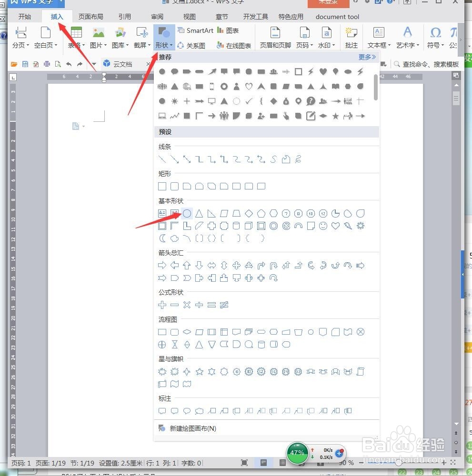Select the flowchart process rectangle
The image size is (472, 476).
tap(162, 332)
